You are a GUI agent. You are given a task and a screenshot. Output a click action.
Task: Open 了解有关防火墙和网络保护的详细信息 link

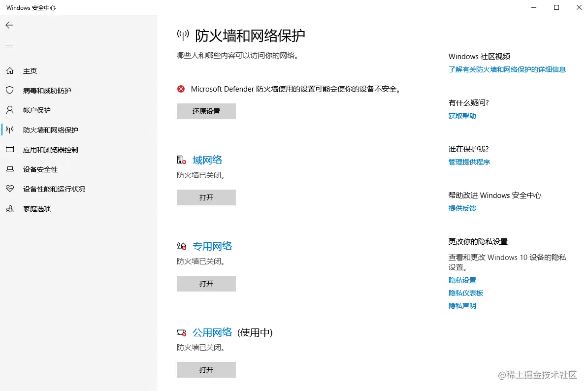(x=507, y=69)
